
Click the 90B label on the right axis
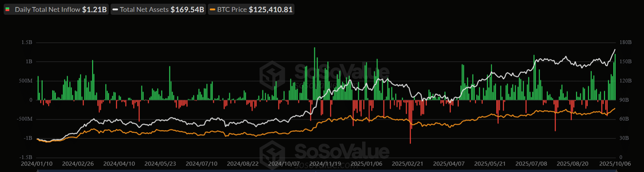tap(624, 100)
